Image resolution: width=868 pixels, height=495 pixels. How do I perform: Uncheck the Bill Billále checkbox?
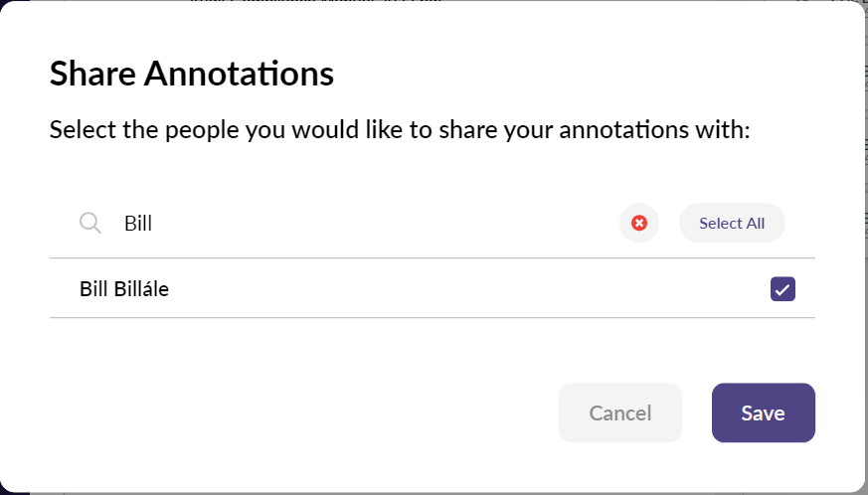pos(782,289)
